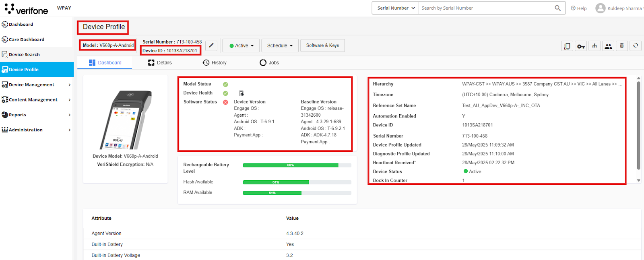Viewport: 644px width, 260px height.
Task: Click the Reports pie chart icon
Action: [x=4, y=115]
